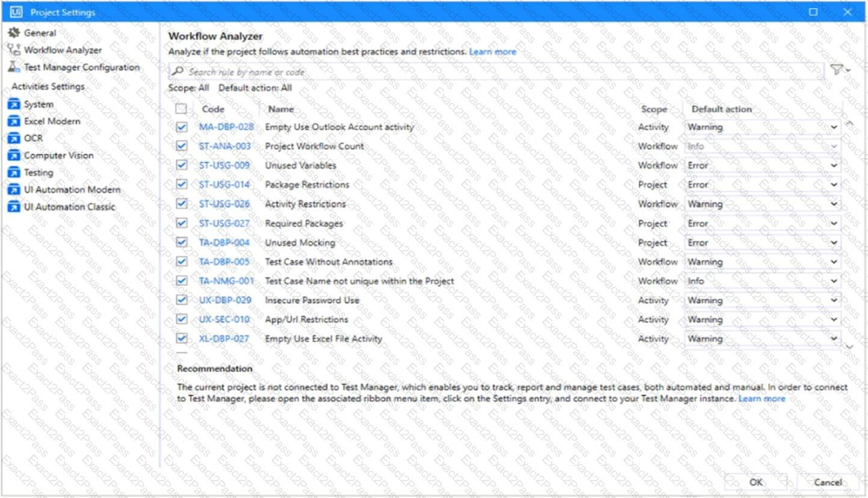Toggle the select-all rules header checkbox
This screenshot has height=498, width=868.
click(x=181, y=109)
